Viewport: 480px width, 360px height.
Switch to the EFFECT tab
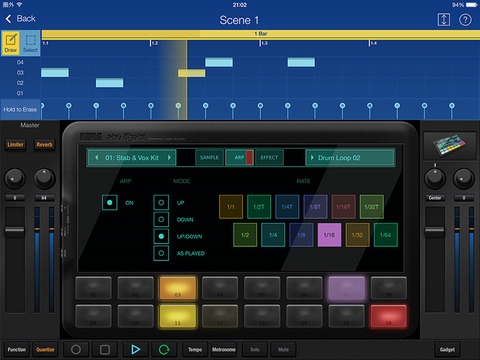click(269, 157)
